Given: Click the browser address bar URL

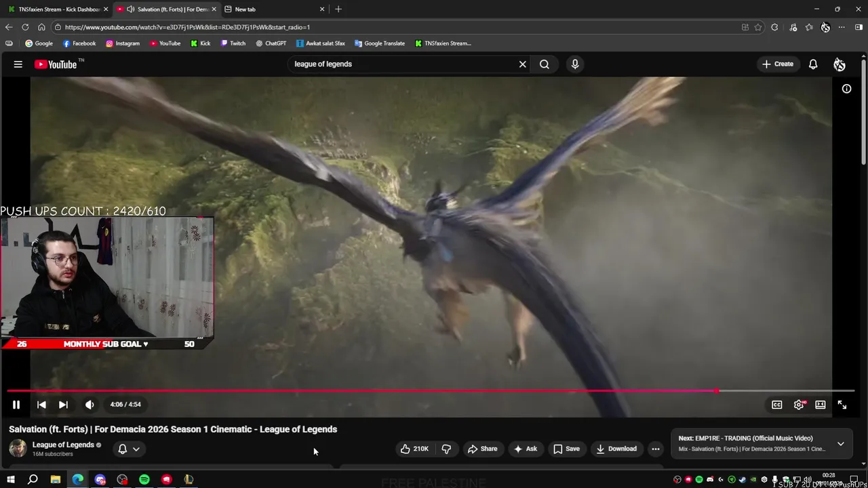Looking at the screenshot, I should click(188, 27).
